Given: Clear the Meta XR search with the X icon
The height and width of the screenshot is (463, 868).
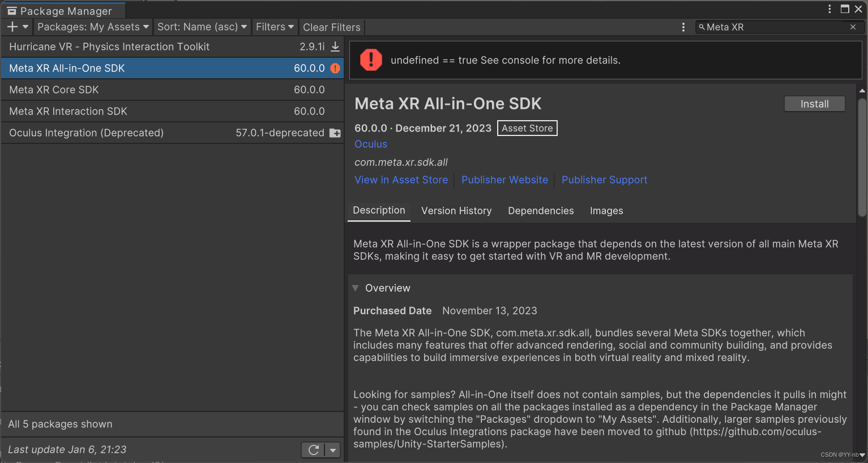Looking at the screenshot, I should click(x=853, y=27).
